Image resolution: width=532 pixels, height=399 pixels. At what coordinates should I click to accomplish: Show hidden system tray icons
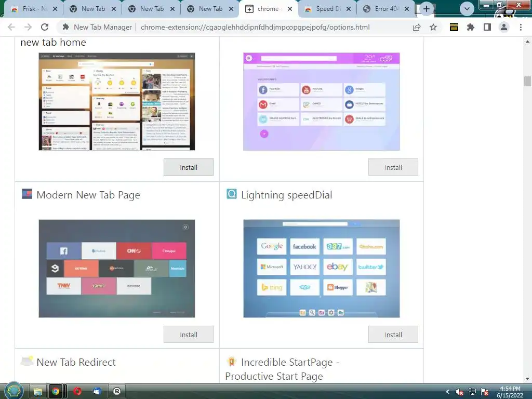pyautogui.click(x=447, y=392)
